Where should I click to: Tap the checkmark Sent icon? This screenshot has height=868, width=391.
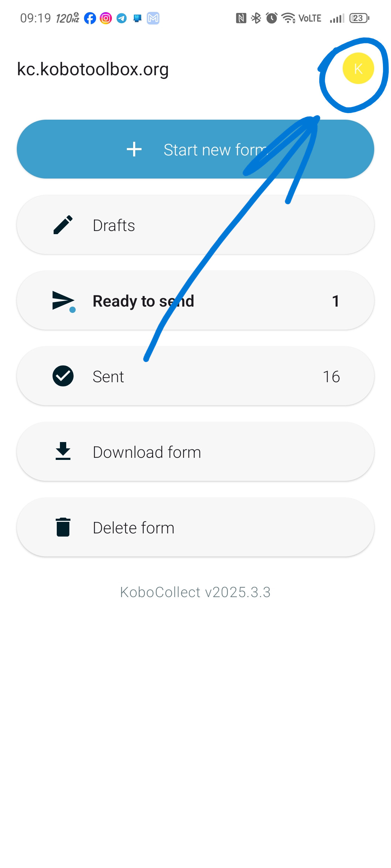(63, 376)
